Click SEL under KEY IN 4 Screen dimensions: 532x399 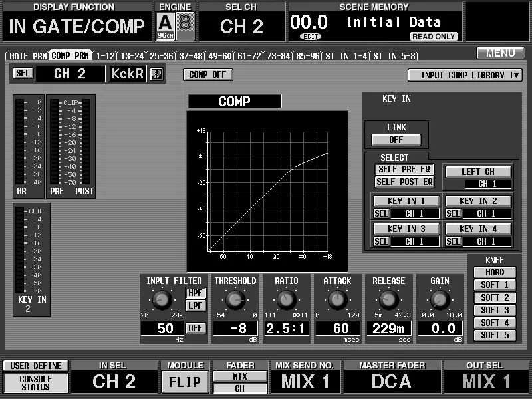tap(454, 241)
